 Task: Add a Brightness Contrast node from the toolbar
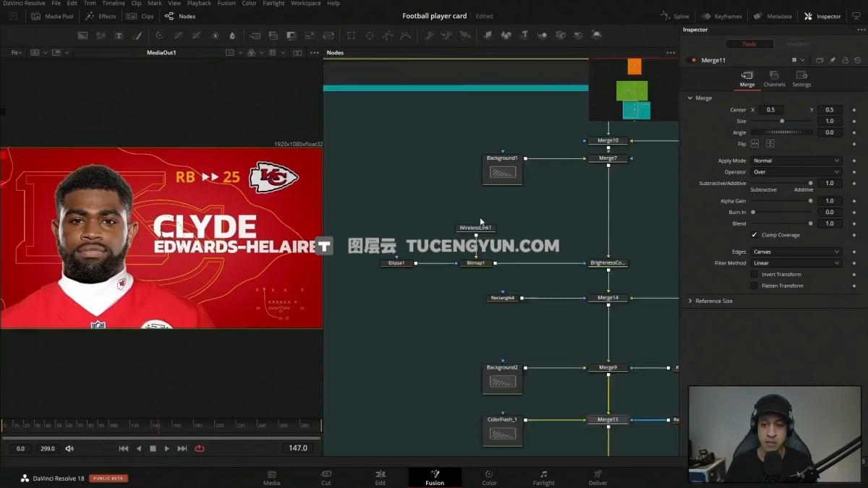[215, 35]
